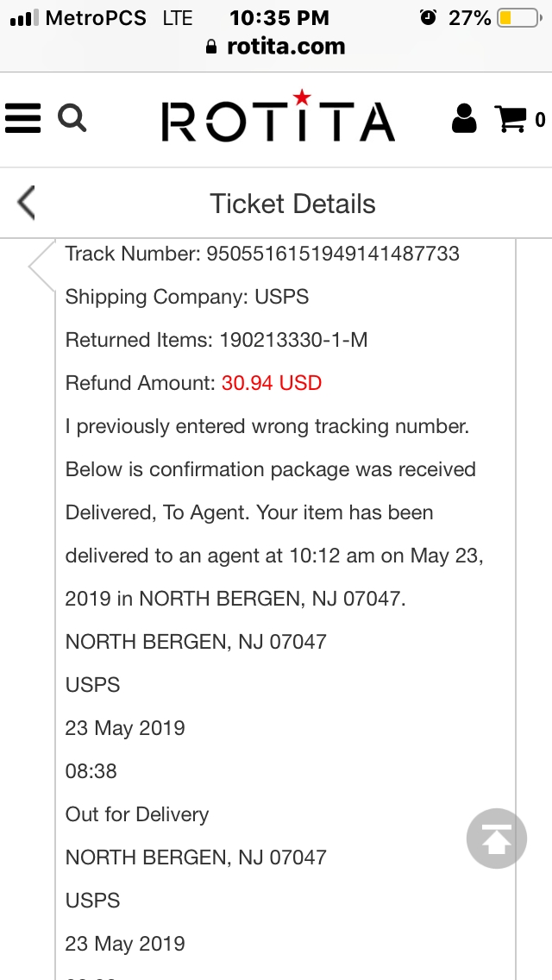Tap the battery indicator in status bar

click(x=517, y=17)
